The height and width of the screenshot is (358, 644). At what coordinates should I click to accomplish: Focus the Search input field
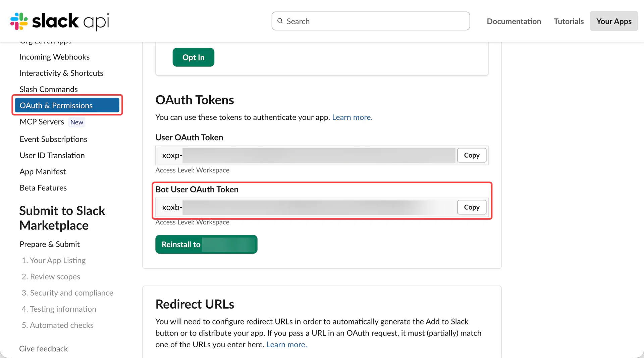pyautogui.click(x=371, y=21)
